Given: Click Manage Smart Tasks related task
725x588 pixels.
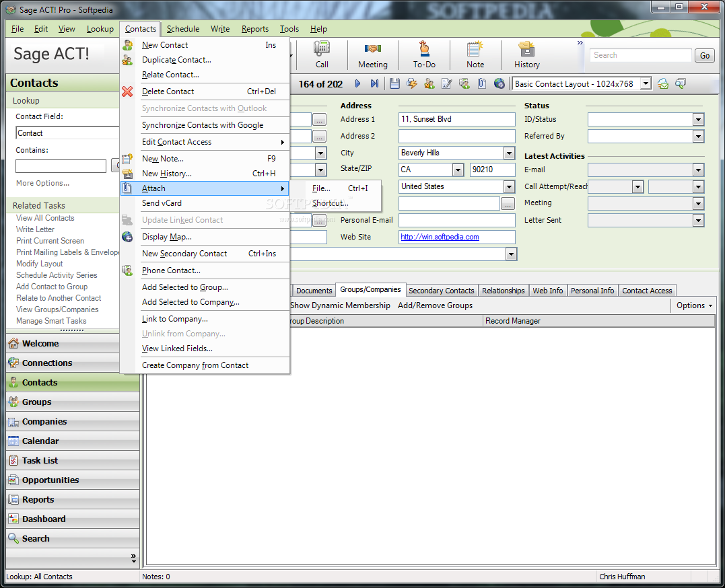Looking at the screenshot, I should coord(51,321).
